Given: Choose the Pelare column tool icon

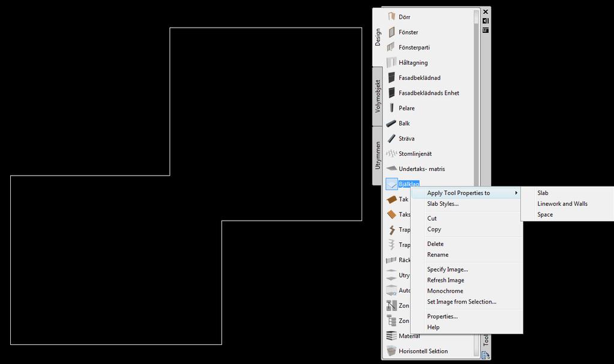Looking at the screenshot, I should click(391, 108).
